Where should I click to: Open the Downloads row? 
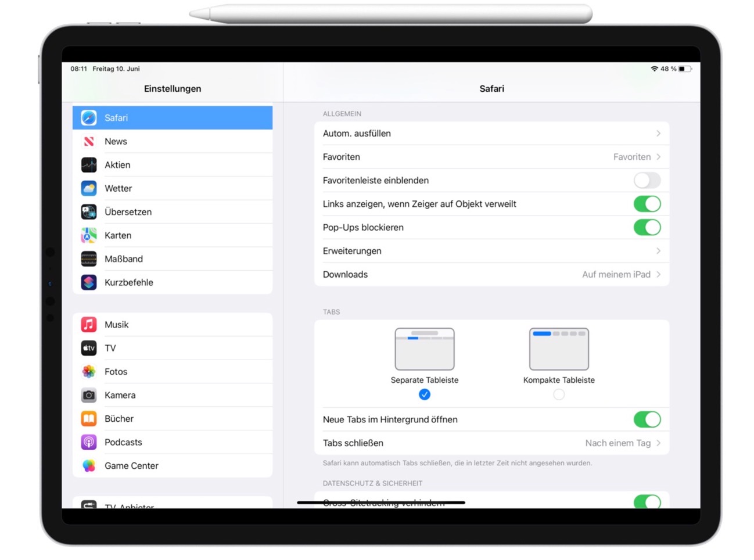(x=492, y=275)
